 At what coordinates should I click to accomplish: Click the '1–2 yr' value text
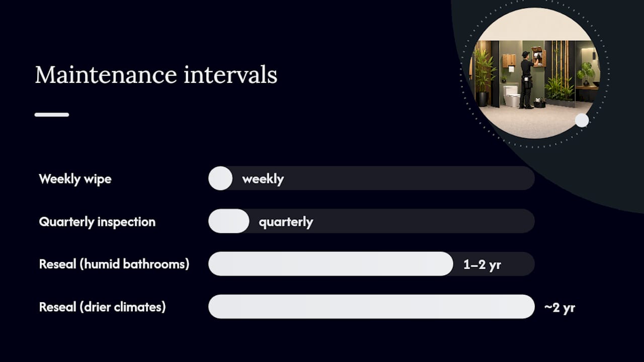pyautogui.click(x=482, y=264)
